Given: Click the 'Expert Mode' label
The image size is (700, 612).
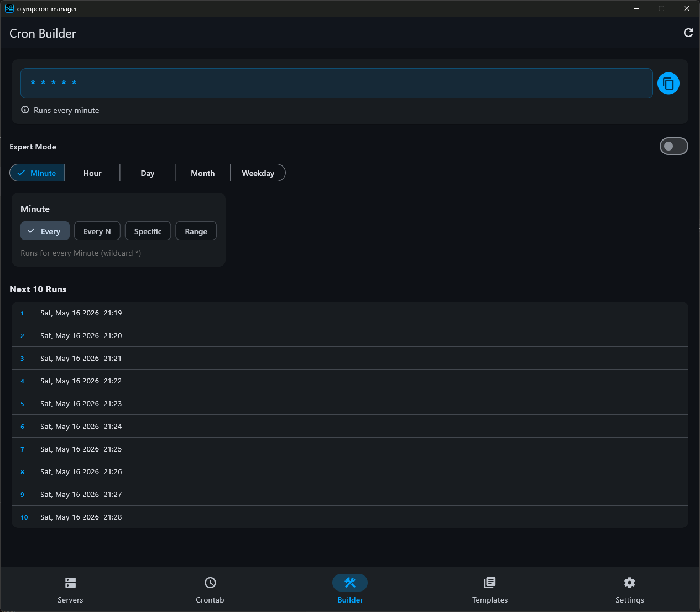Looking at the screenshot, I should 33,147.
